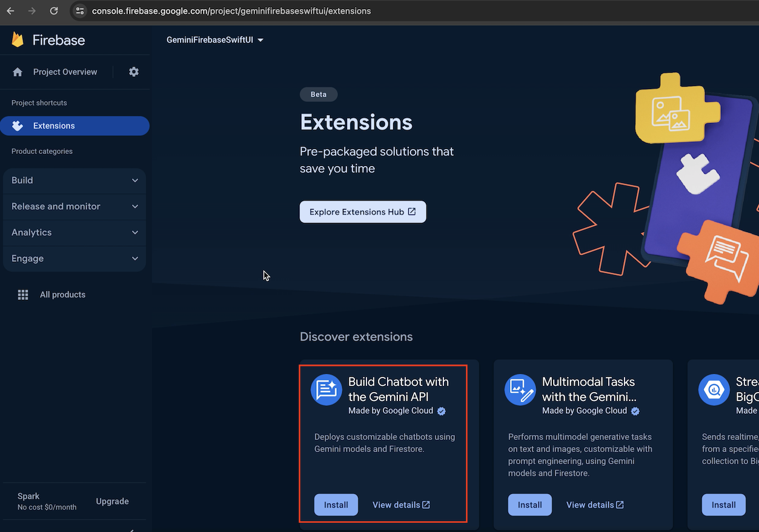
Task: Click the Build Chatbot extension icon
Action: click(x=326, y=389)
